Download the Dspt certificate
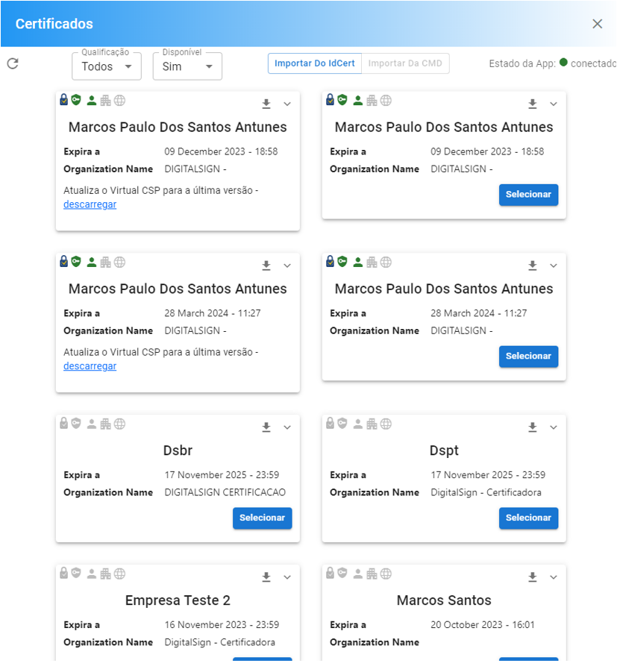The height and width of the screenshot is (672, 620). (533, 427)
